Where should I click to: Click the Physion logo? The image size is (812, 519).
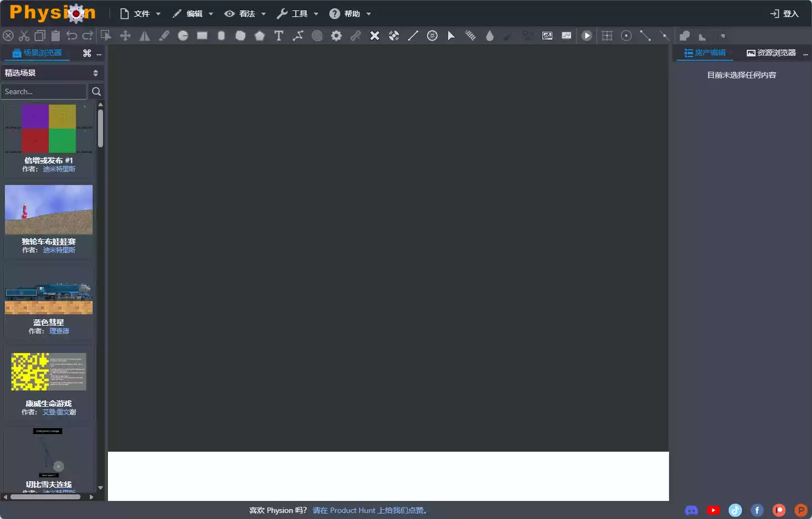click(53, 13)
